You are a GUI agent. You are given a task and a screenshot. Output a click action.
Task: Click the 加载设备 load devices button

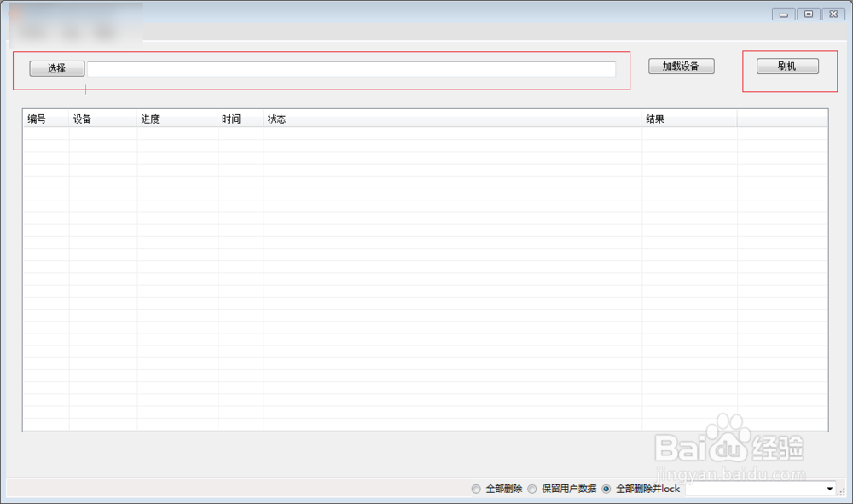point(680,66)
